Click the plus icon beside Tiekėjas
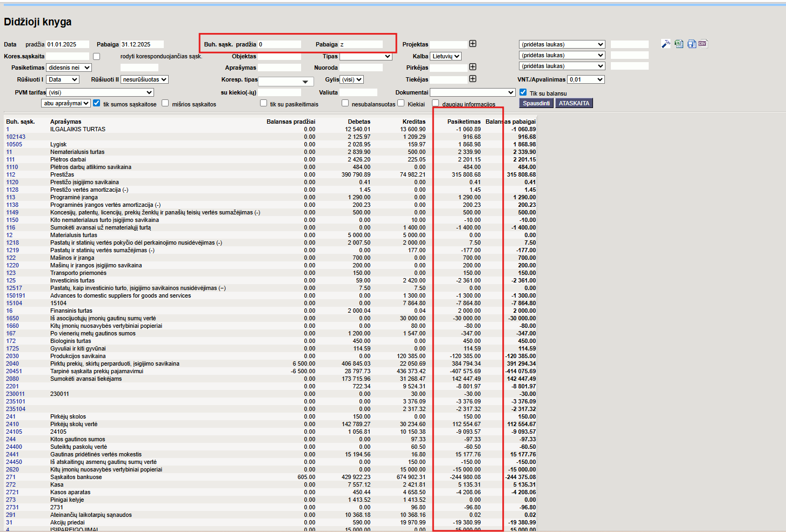Image resolution: width=786 pixels, height=532 pixels. click(472, 79)
